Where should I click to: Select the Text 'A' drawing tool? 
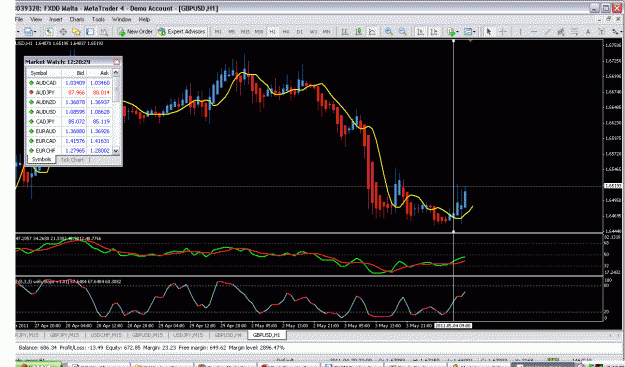588,31
